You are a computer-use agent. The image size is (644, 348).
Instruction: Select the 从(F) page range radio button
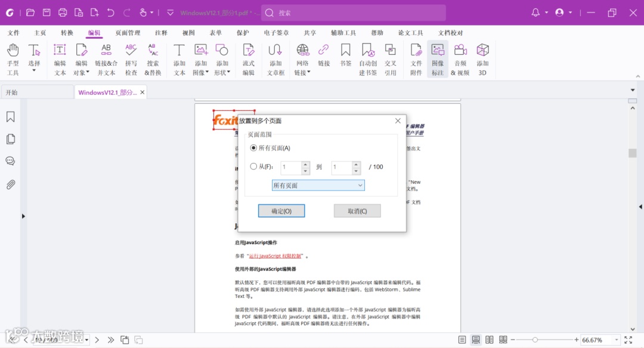[253, 167]
